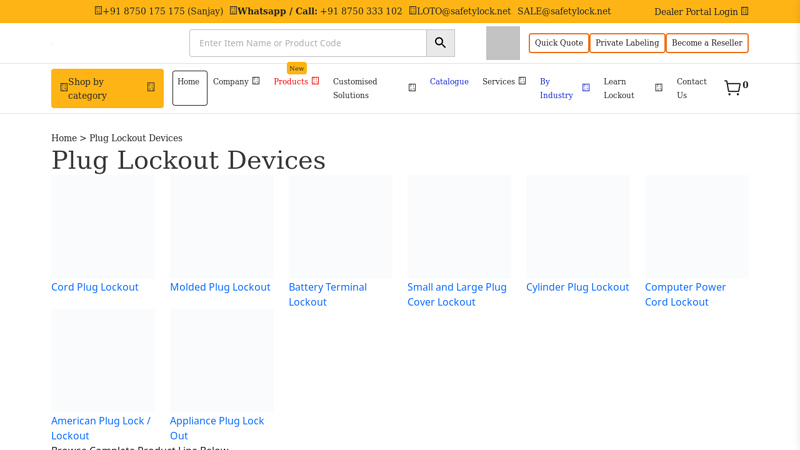Screen dimensions: 800x450
Task: Expand the Products dropdown arrow
Action: (x=315, y=81)
